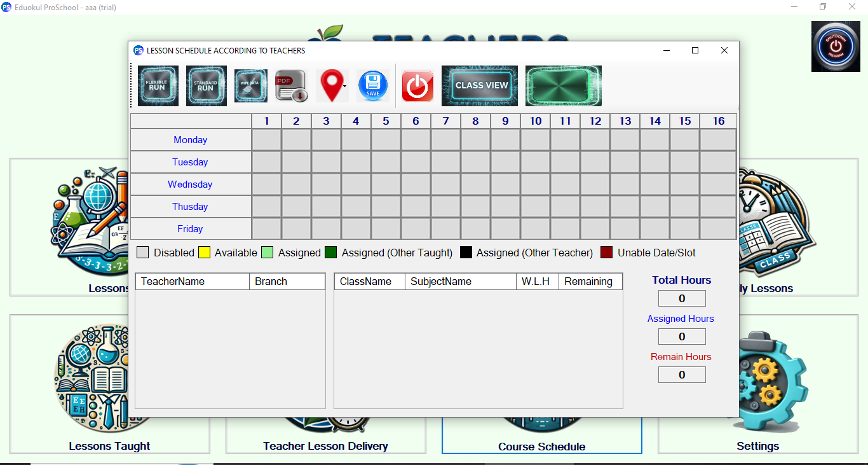Image resolution: width=868 pixels, height=465 pixels.
Task: Open Settings gear in main window
Action: [758, 383]
